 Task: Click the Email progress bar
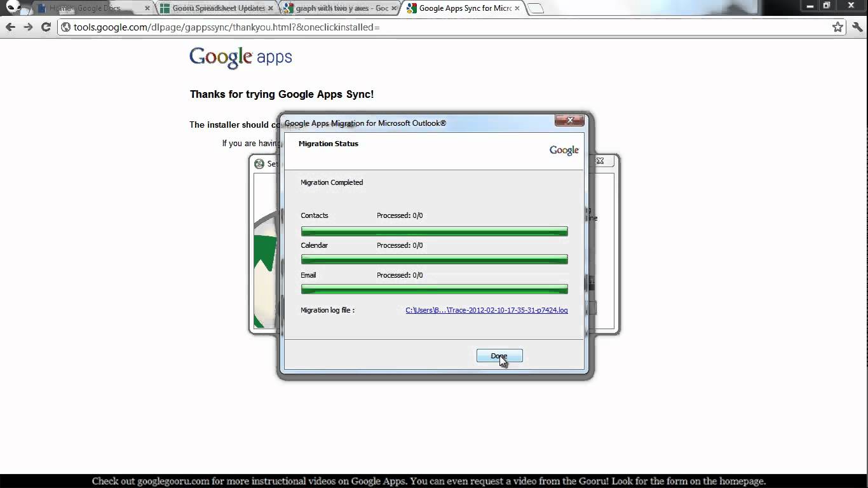coord(435,289)
